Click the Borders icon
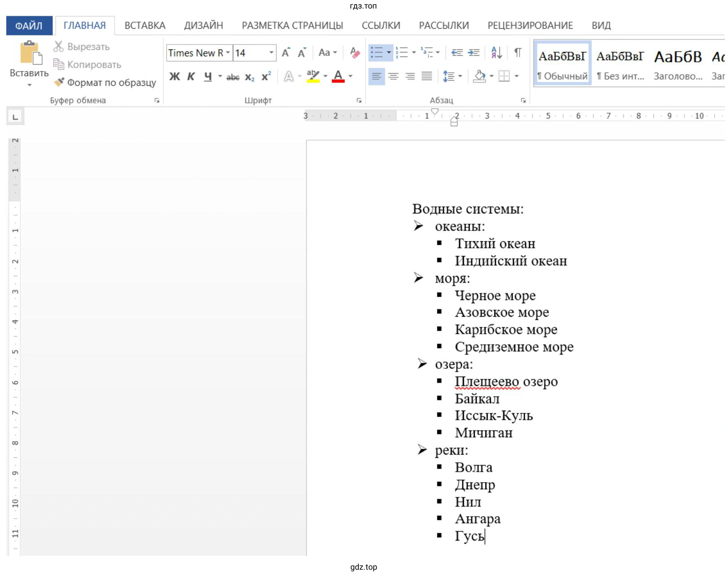The height and width of the screenshot is (576, 728). [504, 76]
